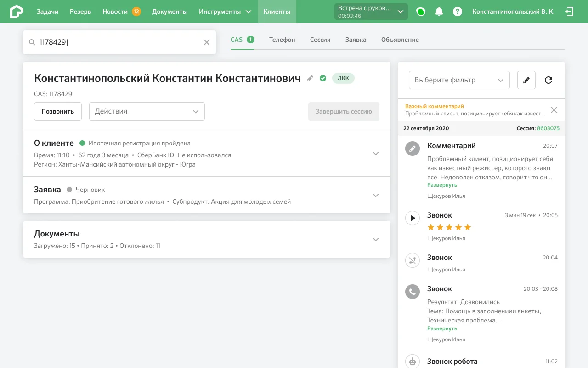The image size is (588, 368).
Task: Click the search input with 1178429
Action: tap(119, 42)
